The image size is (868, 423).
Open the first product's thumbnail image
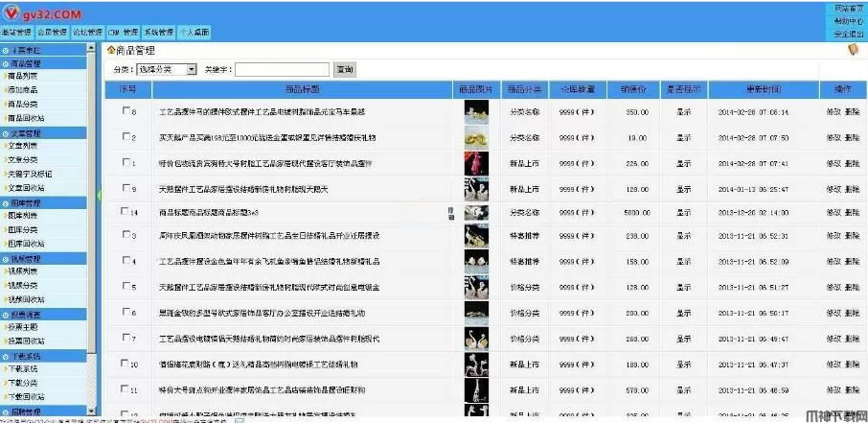point(476,112)
